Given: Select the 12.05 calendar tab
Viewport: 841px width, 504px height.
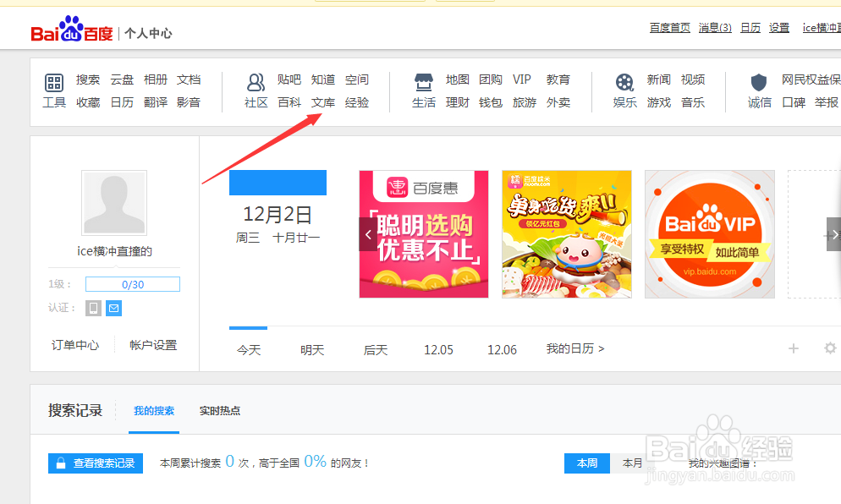Looking at the screenshot, I should coord(438,350).
